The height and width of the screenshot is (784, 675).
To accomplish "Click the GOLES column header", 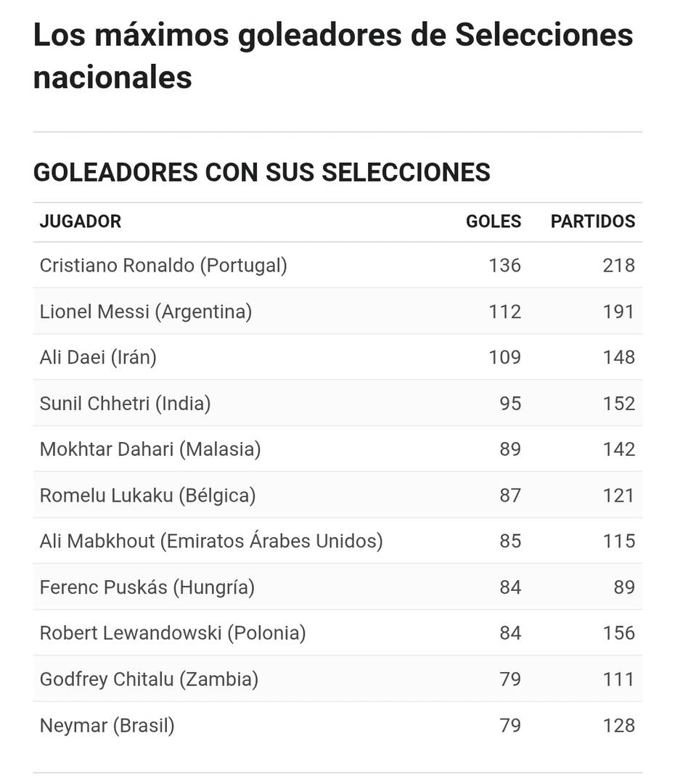I will (494, 221).
